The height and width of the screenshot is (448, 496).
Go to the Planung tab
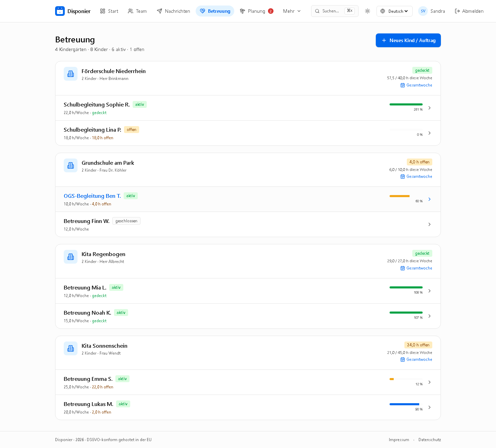point(257,11)
